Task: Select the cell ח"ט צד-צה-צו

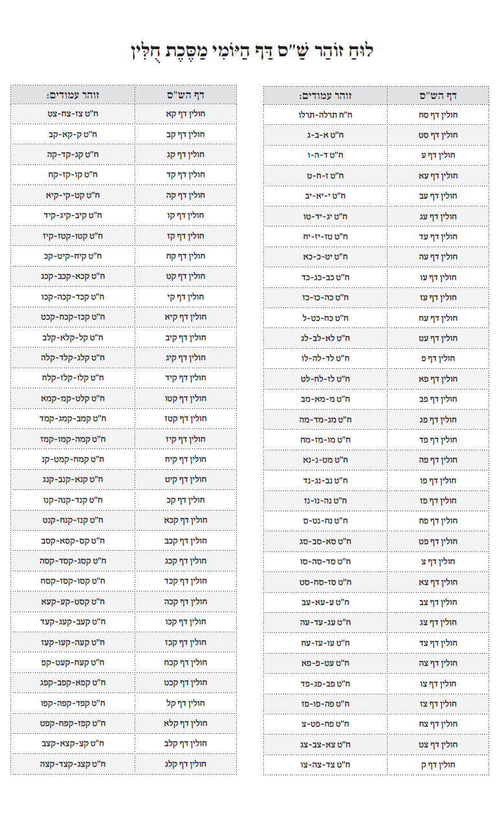Action: click(325, 764)
